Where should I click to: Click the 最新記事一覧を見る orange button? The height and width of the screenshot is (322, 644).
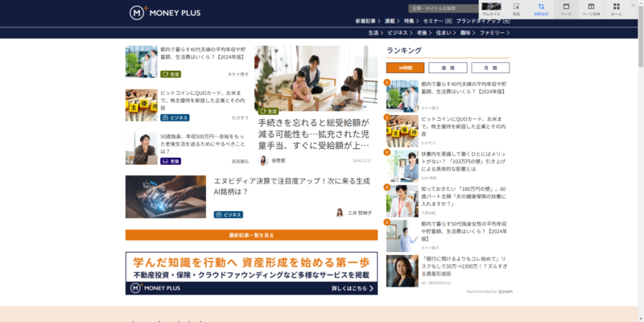251,235
